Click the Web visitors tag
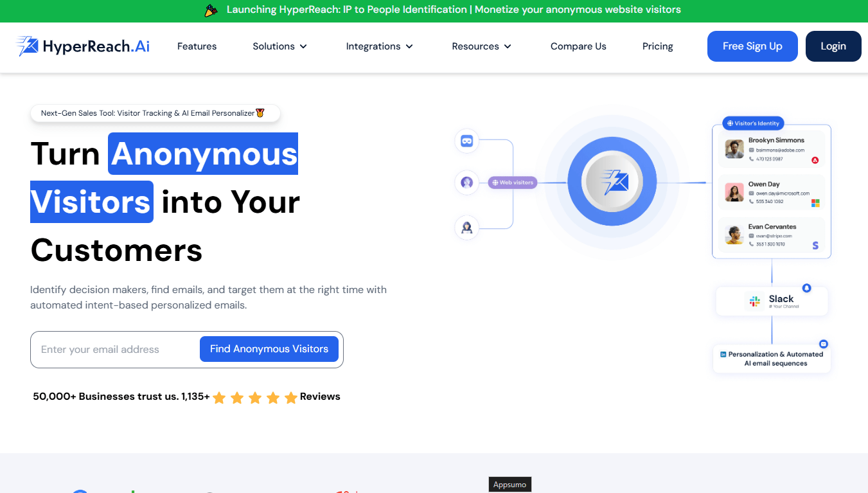 [513, 183]
